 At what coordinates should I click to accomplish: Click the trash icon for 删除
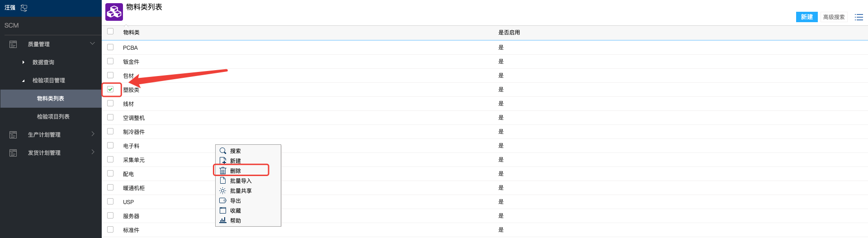(x=223, y=171)
